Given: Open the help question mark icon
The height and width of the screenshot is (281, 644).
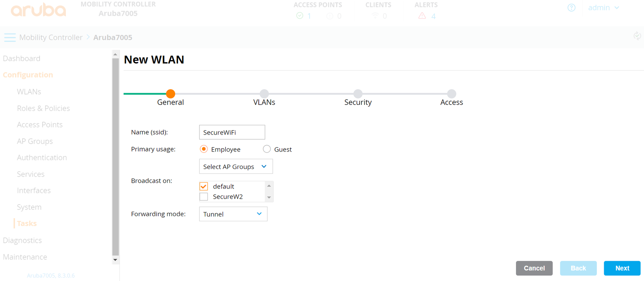Looking at the screenshot, I should [x=571, y=8].
